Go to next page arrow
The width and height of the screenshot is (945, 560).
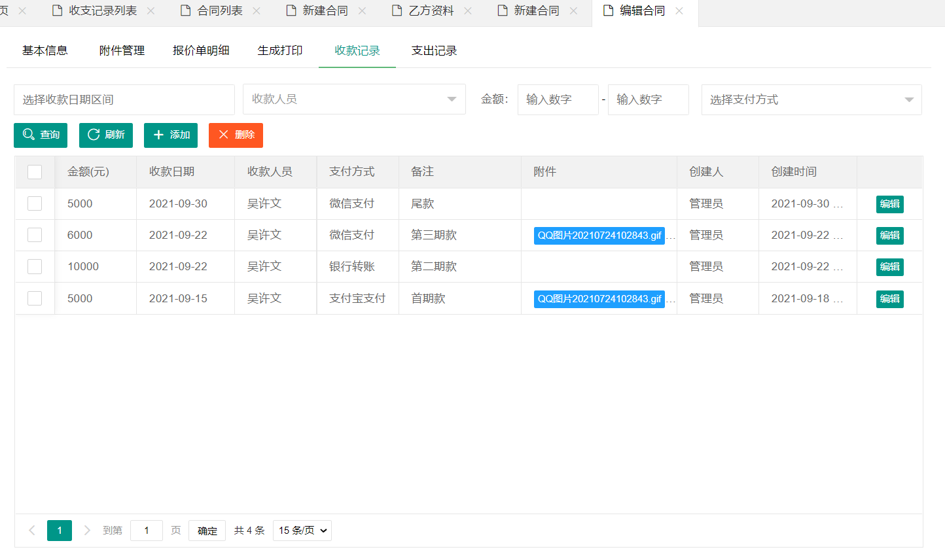[x=87, y=531]
